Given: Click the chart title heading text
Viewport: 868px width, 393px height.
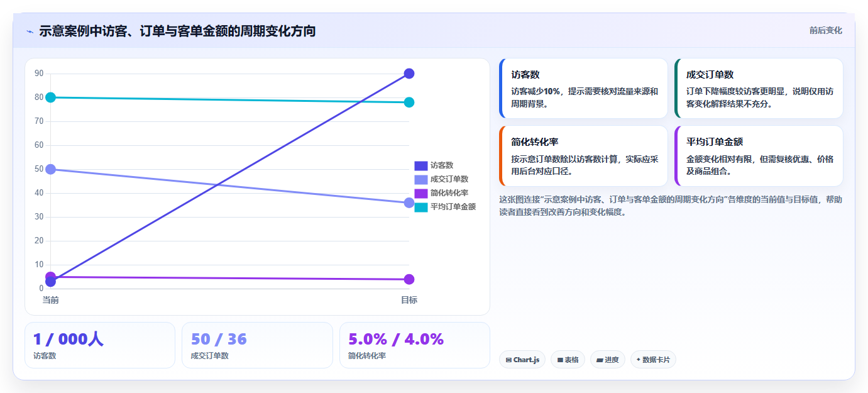Looking at the screenshot, I should pos(177,31).
